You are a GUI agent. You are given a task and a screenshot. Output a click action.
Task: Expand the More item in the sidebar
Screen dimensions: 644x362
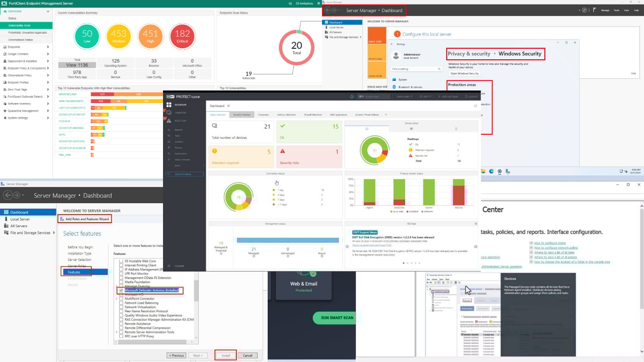[x=178, y=165]
